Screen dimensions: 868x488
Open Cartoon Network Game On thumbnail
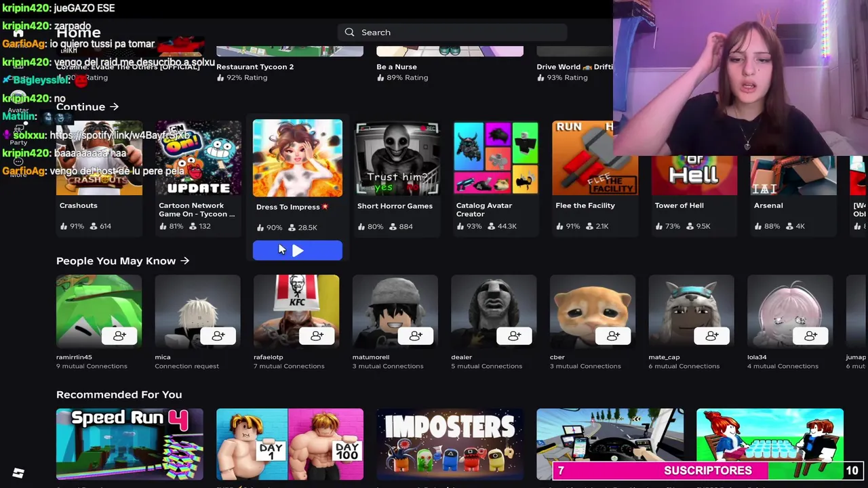(x=198, y=158)
